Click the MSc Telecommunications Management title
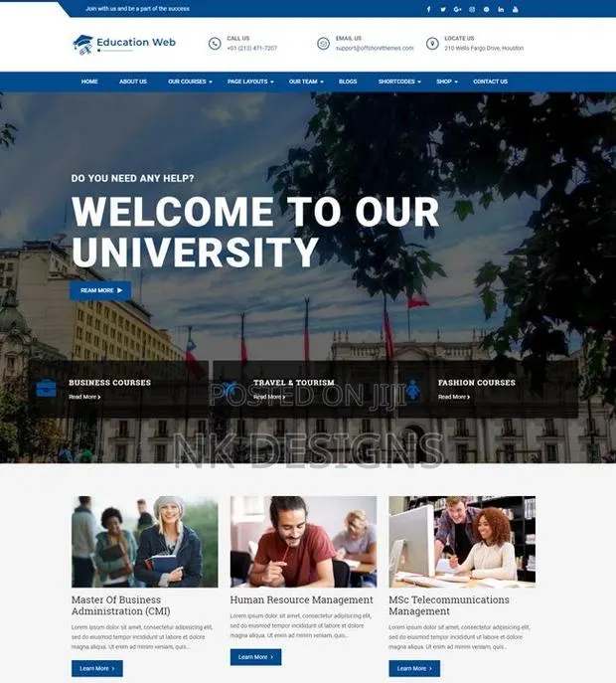Image resolution: width=616 pixels, height=683 pixels. pyautogui.click(x=449, y=605)
